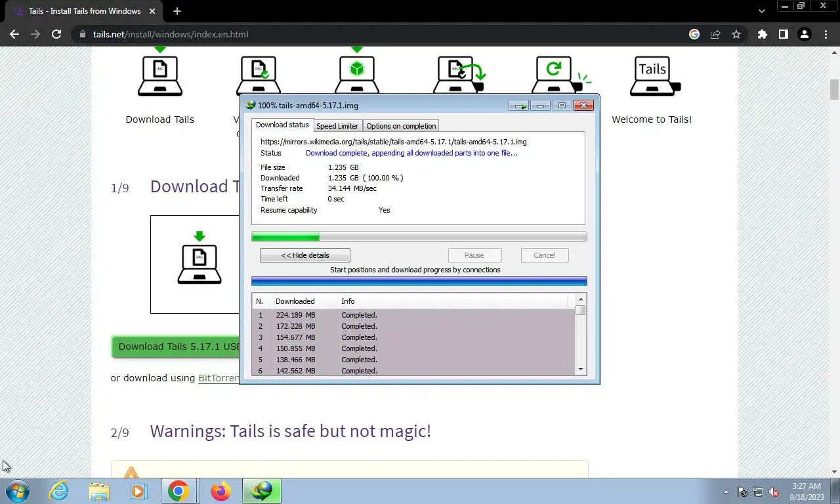Screen dimensions: 840x504
Task: Click the verify download step icon
Action: click(259, 75)
